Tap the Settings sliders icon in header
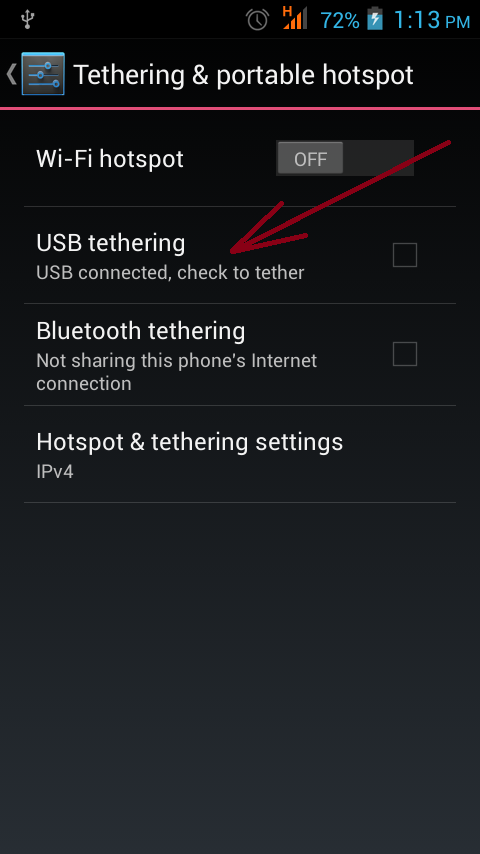 (x=43, y=74)
